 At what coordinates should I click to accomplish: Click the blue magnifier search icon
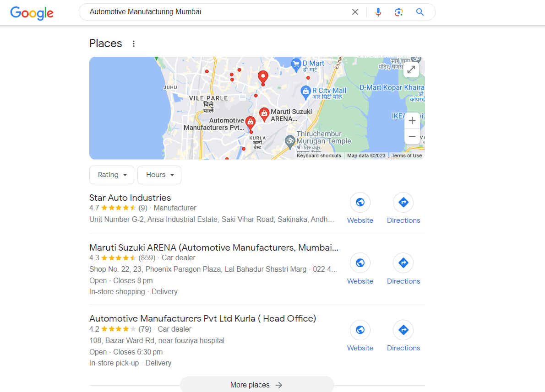[x=420, y=12]
